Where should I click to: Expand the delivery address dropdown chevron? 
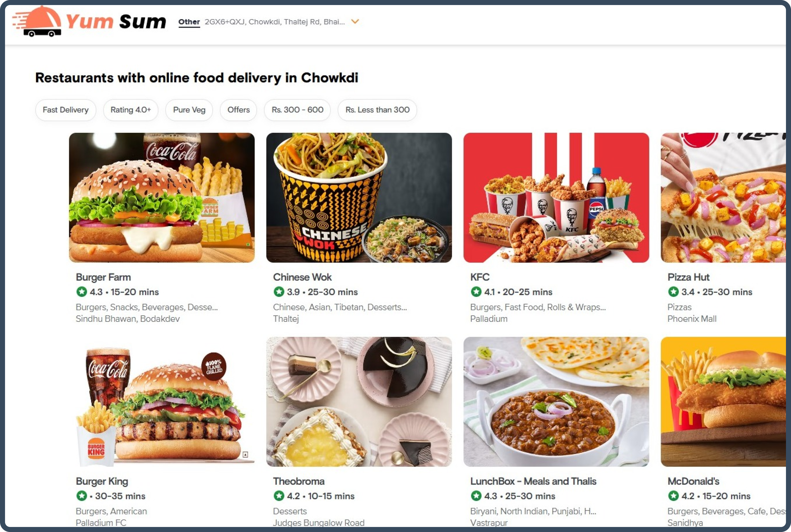(355, 21)
